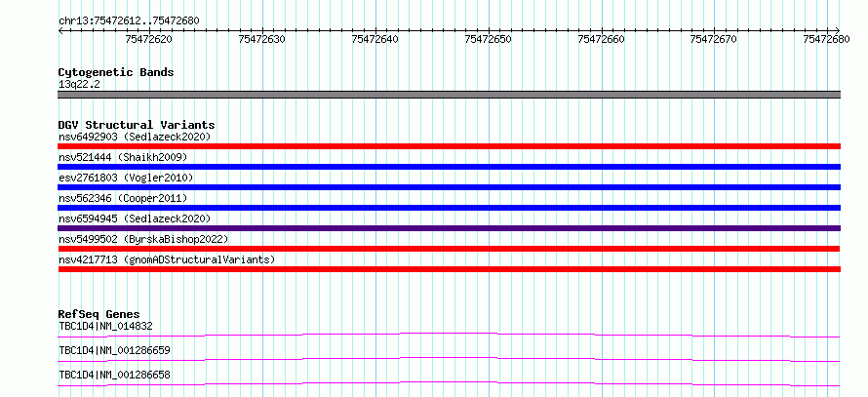Select the magenta intron line for NM_001286659
Viewport: 868px width, 397px height.
[449, 359]
